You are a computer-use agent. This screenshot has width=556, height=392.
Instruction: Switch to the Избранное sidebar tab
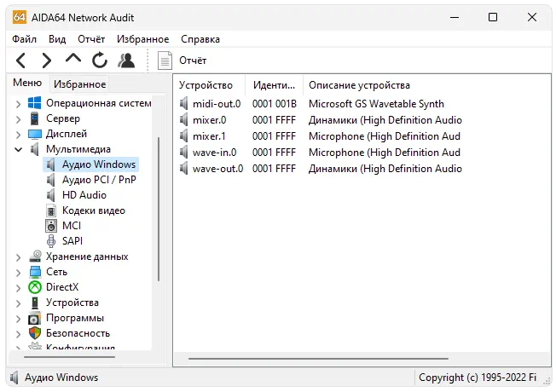(x=79, y=84)
